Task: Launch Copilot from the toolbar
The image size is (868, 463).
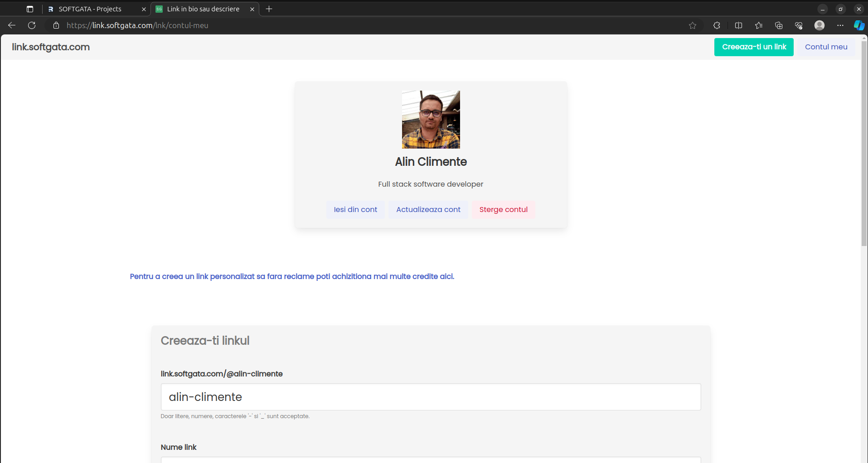Action: click(x=858, y=25)
